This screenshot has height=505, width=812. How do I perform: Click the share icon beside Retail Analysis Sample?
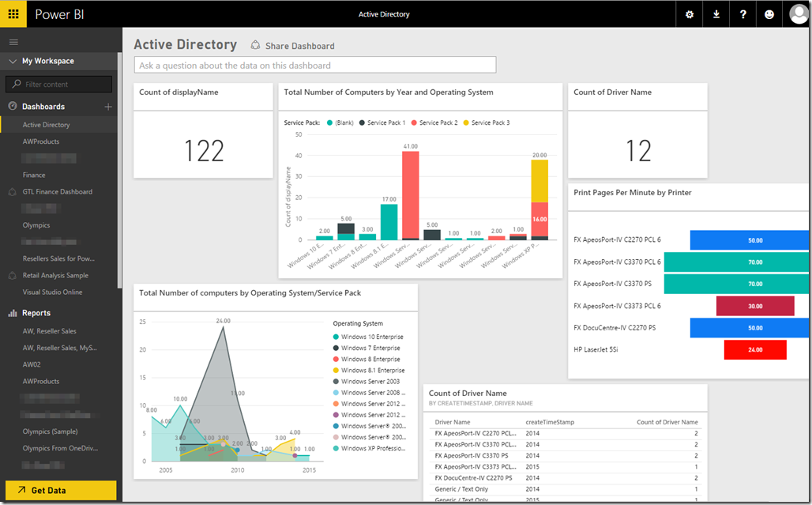click(x=13, y=276)
